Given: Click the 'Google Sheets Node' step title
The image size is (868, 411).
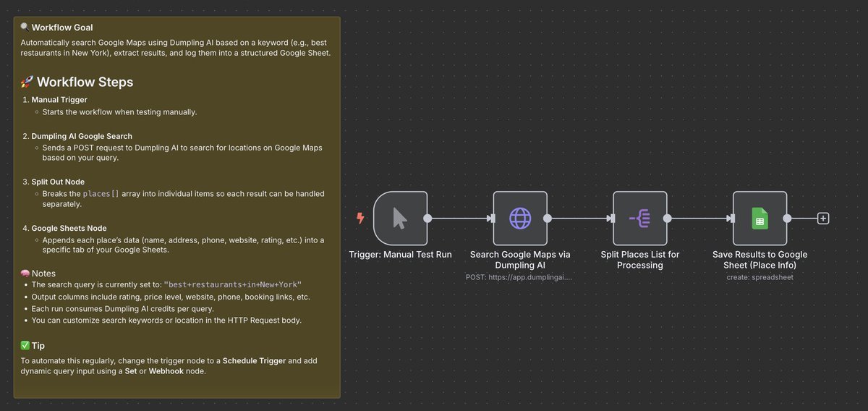Looking at the screenshot, I should click(x=69, y=227).
